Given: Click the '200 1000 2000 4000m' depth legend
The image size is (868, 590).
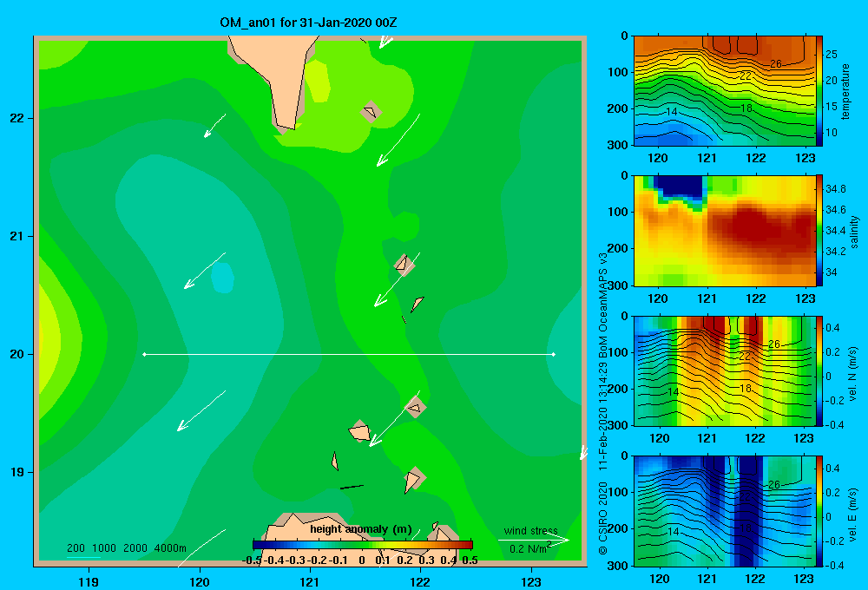Looking at the screenshot, I should tap(127, 548).
